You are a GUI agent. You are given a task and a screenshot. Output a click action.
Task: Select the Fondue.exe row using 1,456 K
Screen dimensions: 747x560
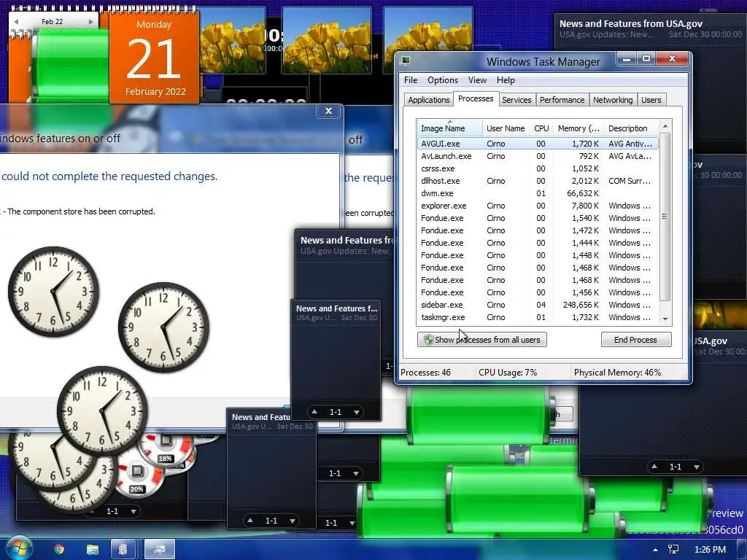[x=538, y=292]
